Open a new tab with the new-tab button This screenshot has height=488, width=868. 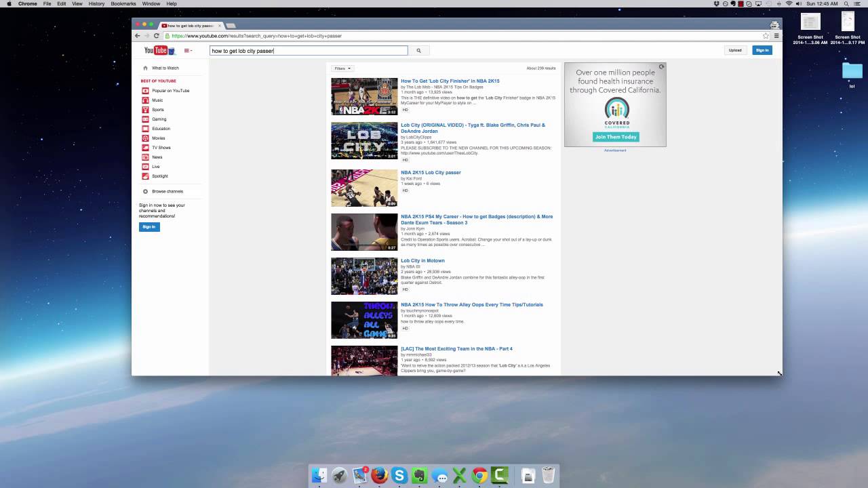[231, 26]
